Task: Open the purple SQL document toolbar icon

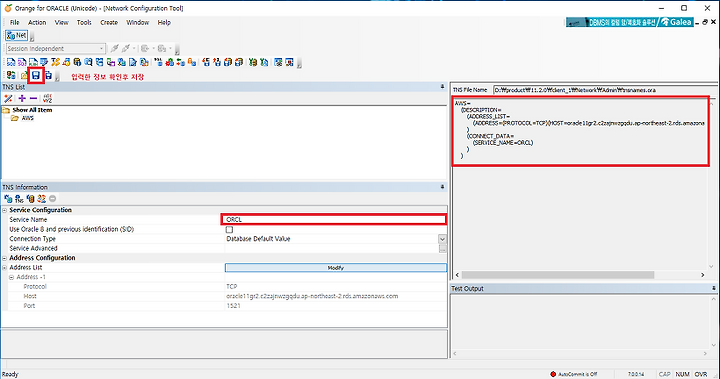Action: pos(22,62)
